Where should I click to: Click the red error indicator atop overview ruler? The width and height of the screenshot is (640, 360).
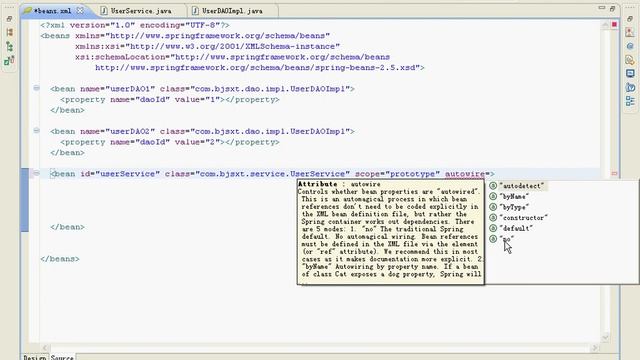pos(614,25)
